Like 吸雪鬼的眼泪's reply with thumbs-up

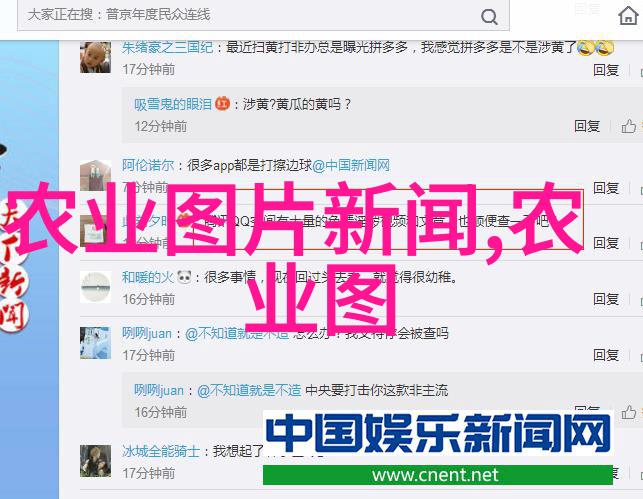[628, 126]
